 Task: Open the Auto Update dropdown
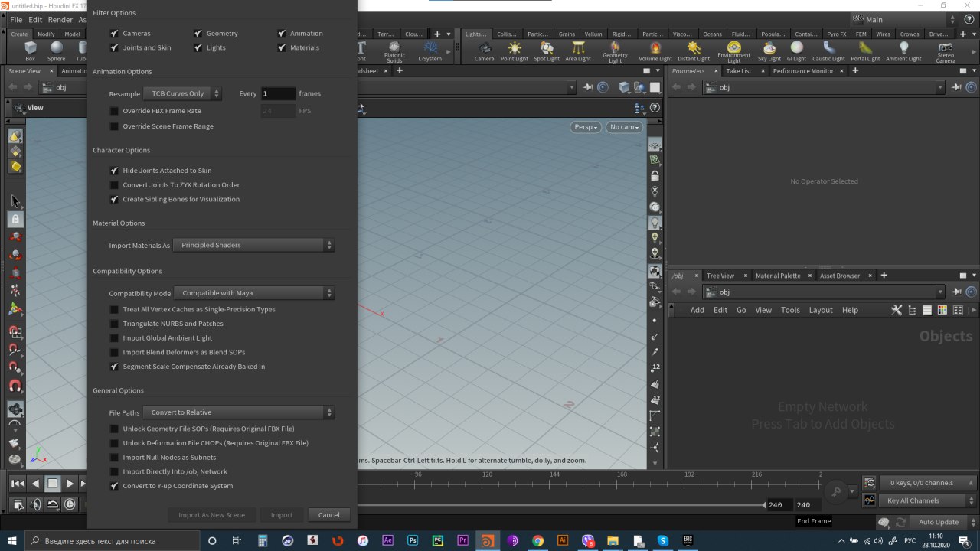point(942,522)
